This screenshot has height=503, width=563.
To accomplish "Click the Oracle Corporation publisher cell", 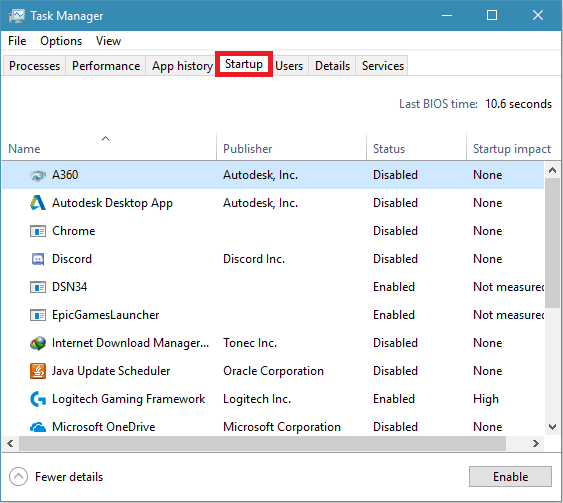I will pyautogui.click(x=273, y=371).
